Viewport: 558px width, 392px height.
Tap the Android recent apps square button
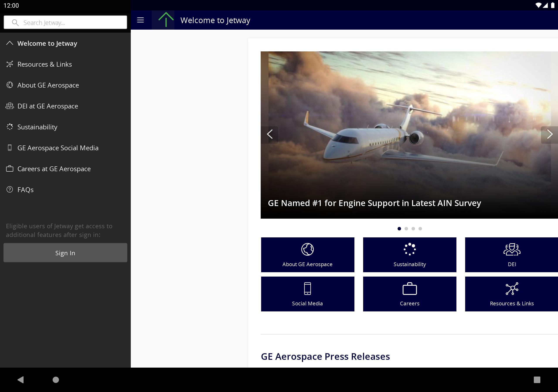[x=537, y=380]
